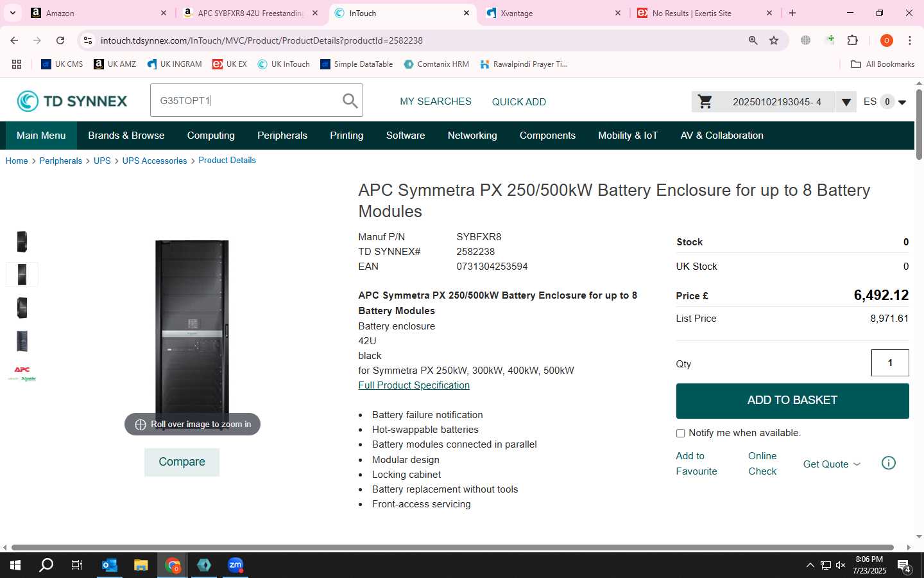Image resolution: width=924 pixels, height=578 pixels.
Task: Click the TD SYNNEX logo
Action: coord(72,101)
